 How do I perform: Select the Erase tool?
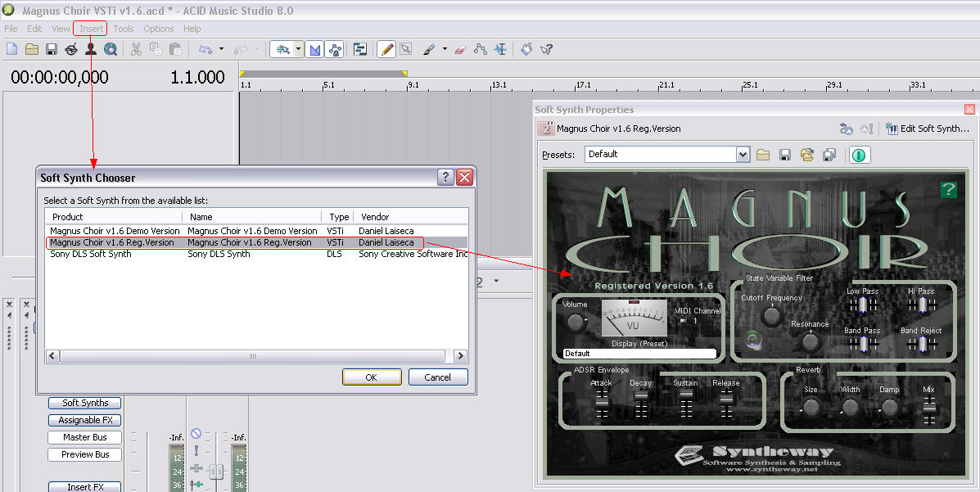[461, 49]
